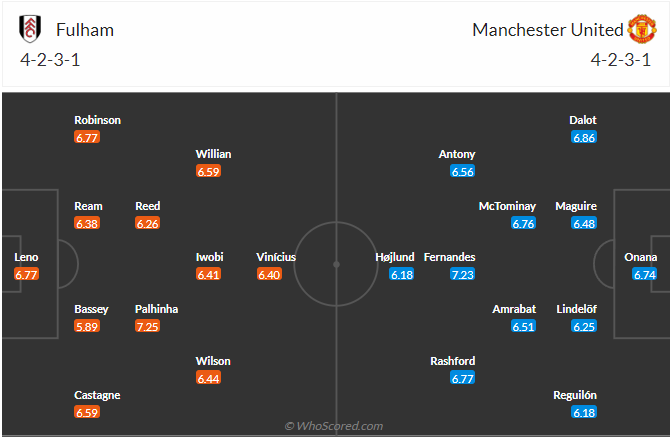Select Højlund on the pitch

tap(394, 257)
